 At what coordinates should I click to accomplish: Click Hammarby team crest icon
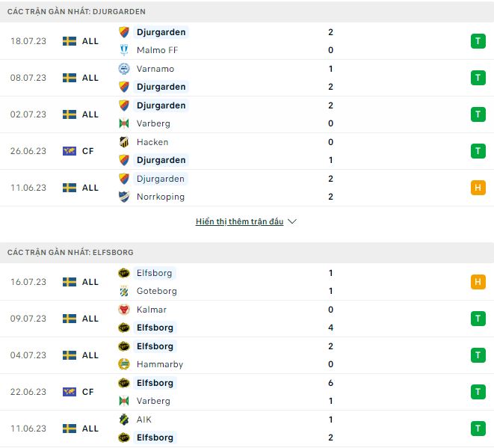coord(124,364)
